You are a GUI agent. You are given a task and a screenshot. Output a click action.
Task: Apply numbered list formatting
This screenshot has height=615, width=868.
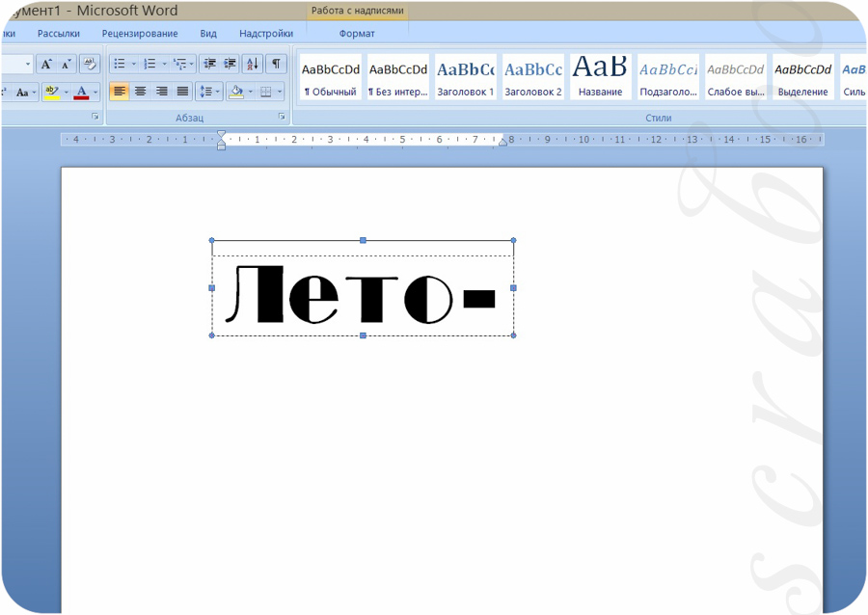point(149,65)
